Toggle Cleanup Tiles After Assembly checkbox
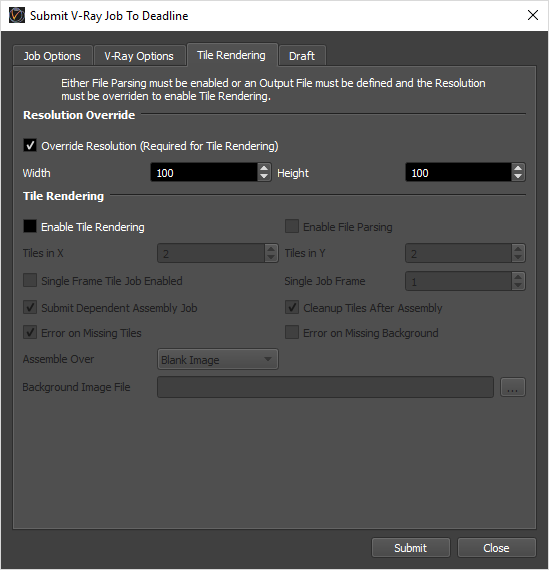Screen dimensions: 549x570 coord(292,307)
